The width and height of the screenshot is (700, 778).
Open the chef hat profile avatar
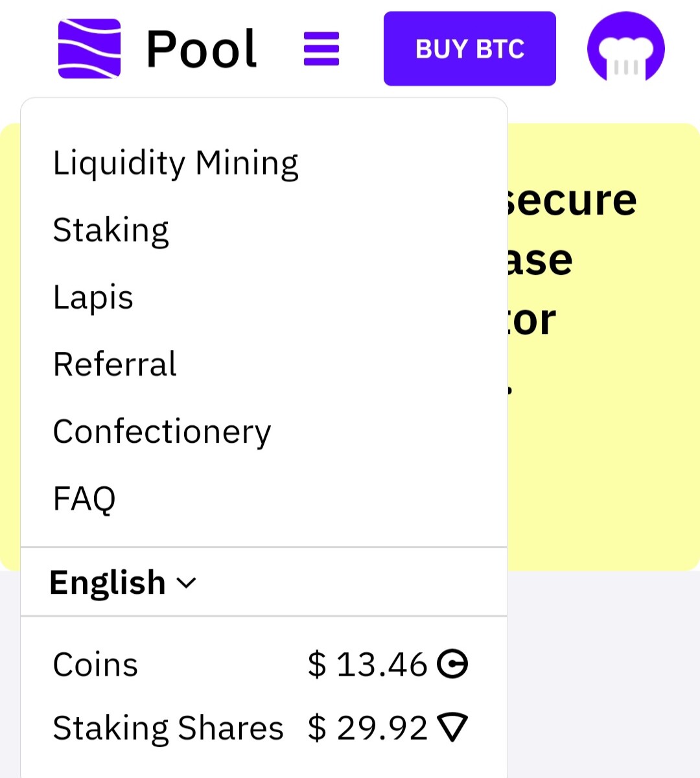tap(626, 49)
